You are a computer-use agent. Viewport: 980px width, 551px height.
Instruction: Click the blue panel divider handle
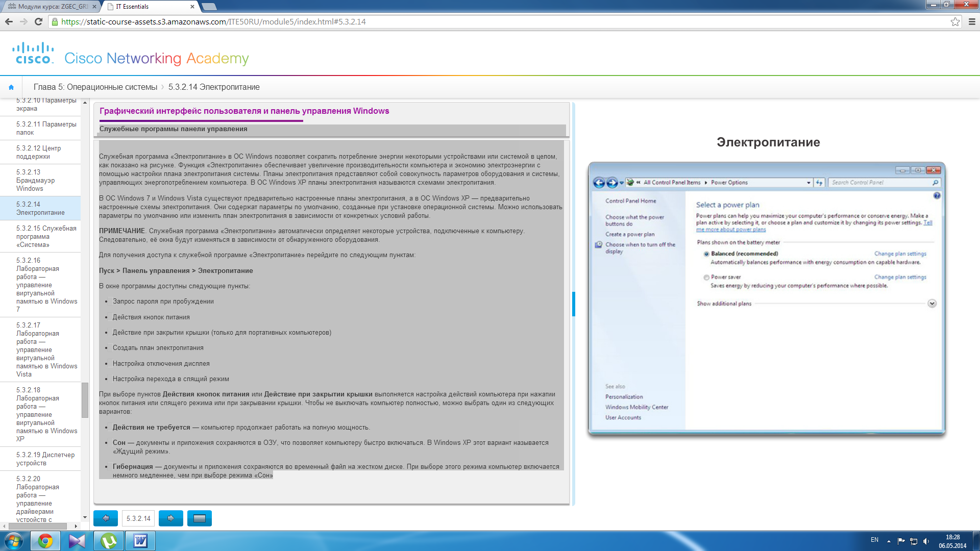(x=574, y=304)
